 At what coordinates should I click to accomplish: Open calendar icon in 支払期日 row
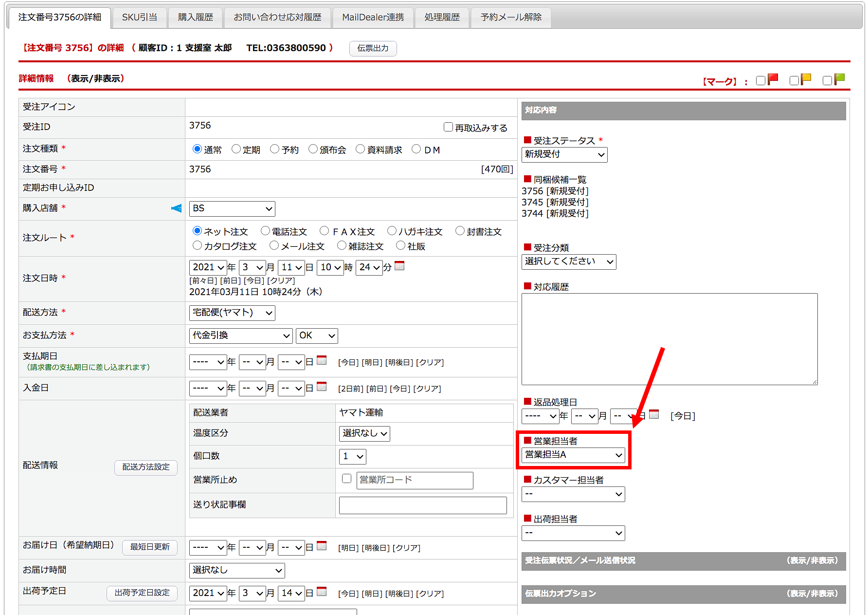coord(322,360)
